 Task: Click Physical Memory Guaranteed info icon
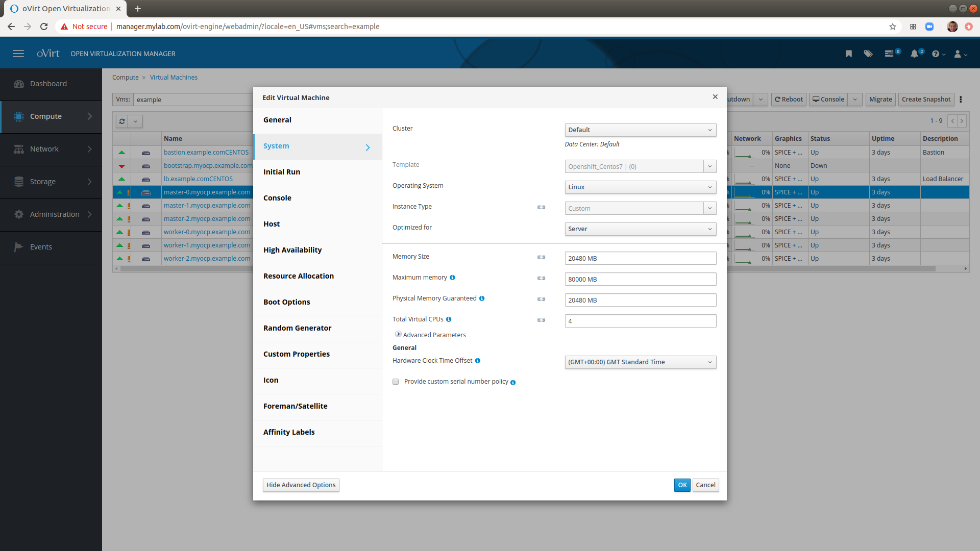tap(482, 298)
